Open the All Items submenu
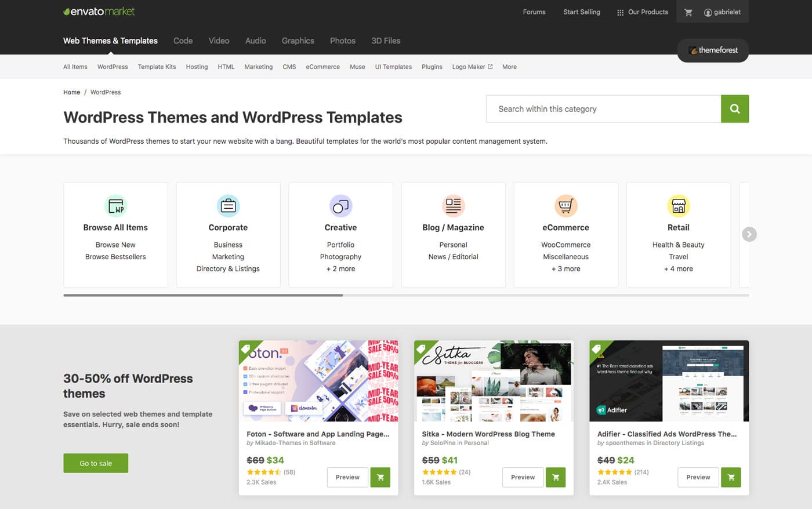Viewport: 812px width, 509px height. coord(75,67)
